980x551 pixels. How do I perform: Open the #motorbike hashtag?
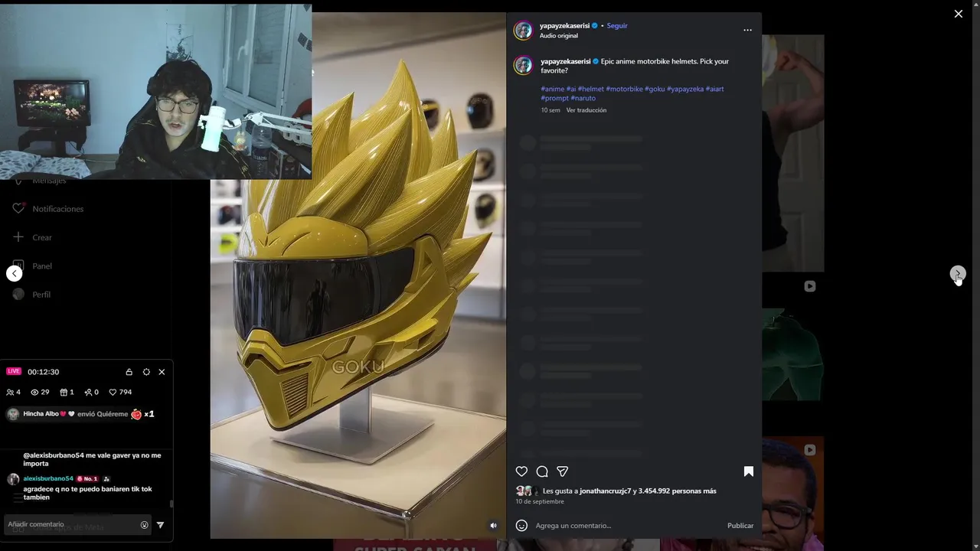coord(624,89)
